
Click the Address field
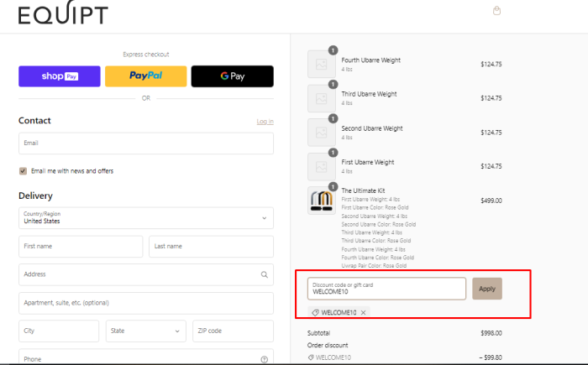[146, 274]
